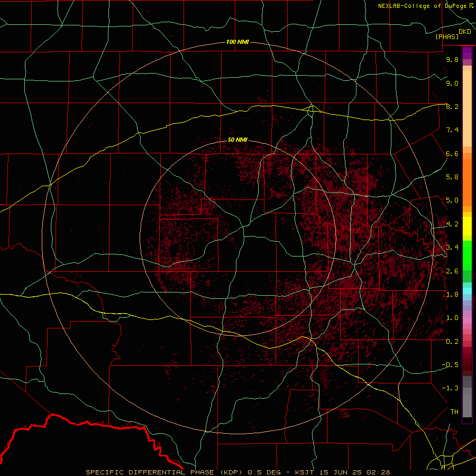The width and height of the screenshot is (476, 476).
Task: Click the pink band of the color scale
Action: 467,321
